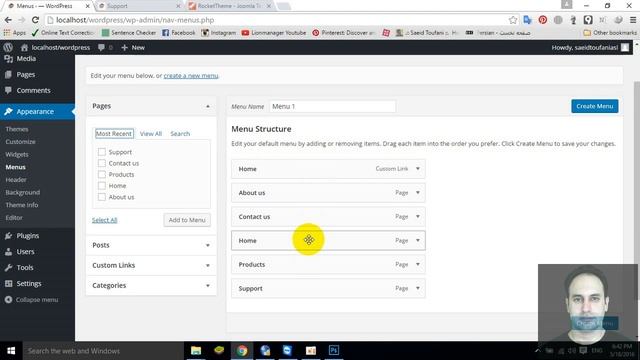This screenshot has height=360, width=640.
Task: Click Add to Menu button
Action: (187, 220)
